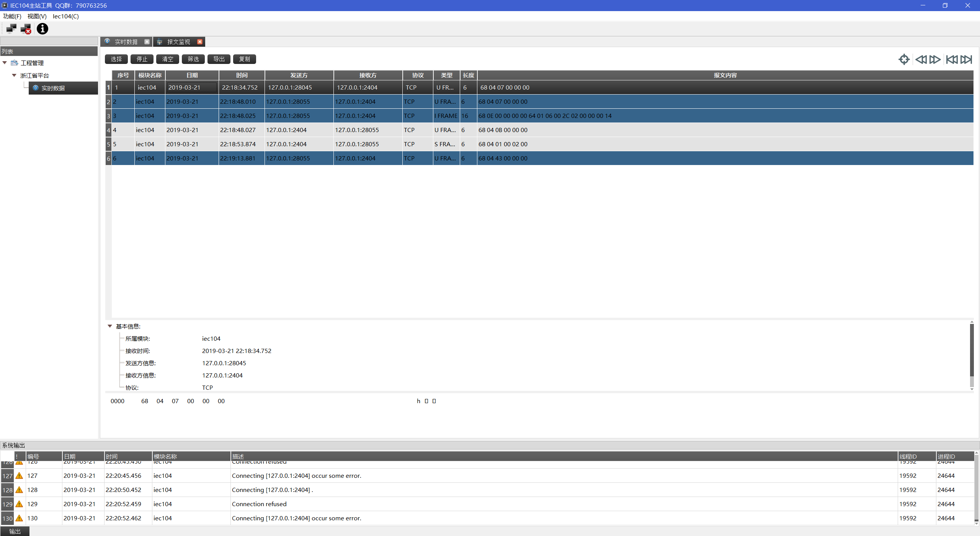The image size is (980, 536).
Task: Click the crosshair locate icon
Action: click(x=904, y=59)
